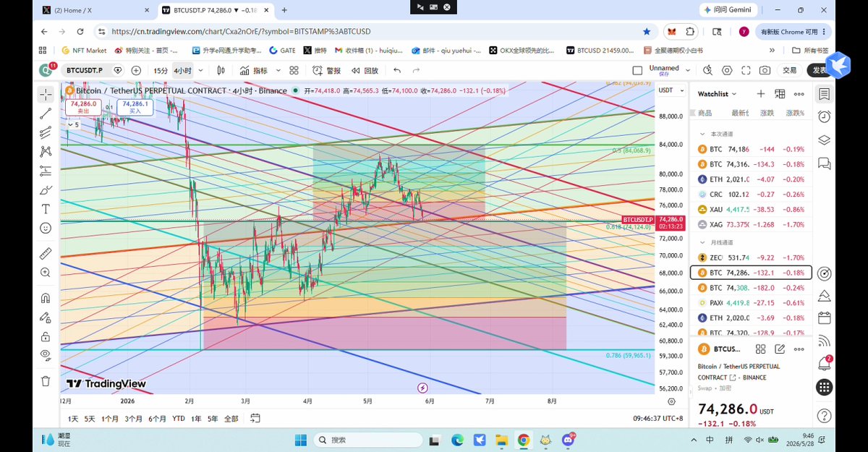868x452 pixels.
Task: Select the crosshair cursor tool
Action: (x=46, y=94)
